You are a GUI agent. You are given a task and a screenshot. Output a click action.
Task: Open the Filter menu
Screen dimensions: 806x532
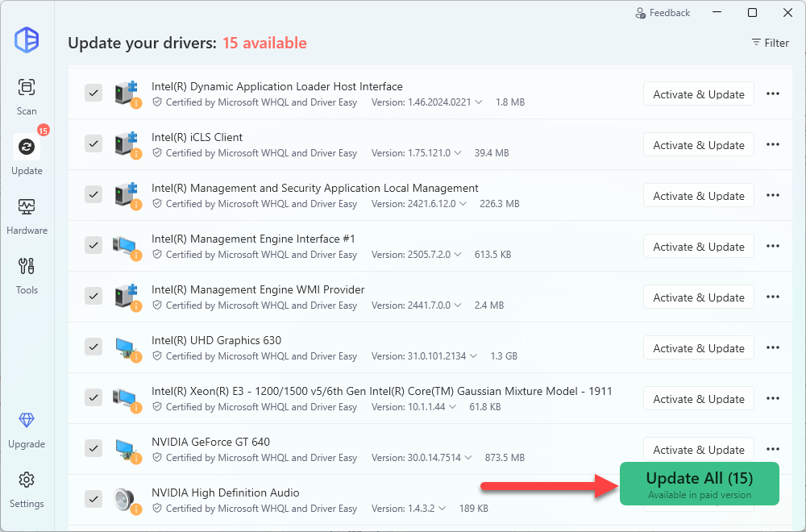coord(770,43)
